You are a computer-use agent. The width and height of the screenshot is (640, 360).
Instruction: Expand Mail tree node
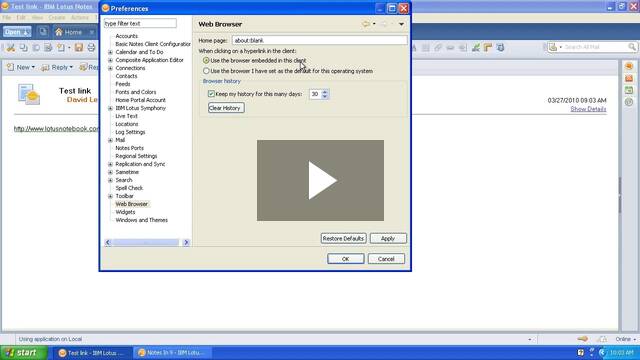110,140
